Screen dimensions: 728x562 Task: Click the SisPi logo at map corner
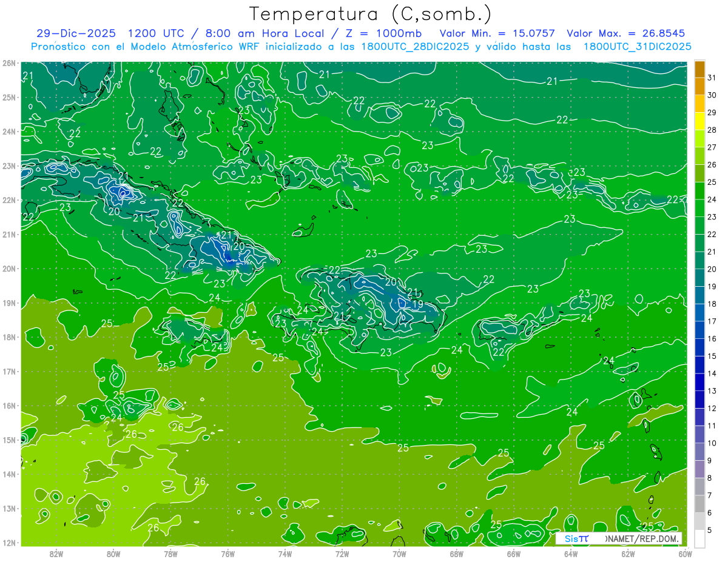576,538
